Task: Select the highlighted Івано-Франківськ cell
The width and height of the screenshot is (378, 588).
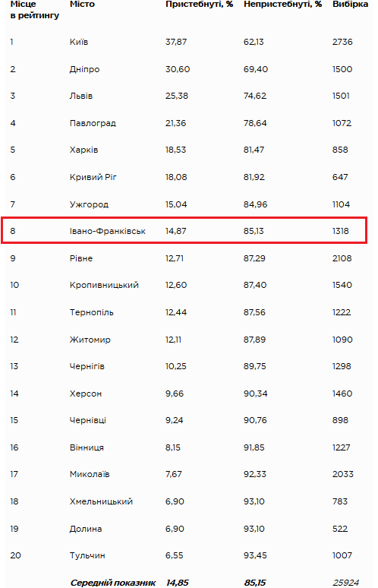Action: [x=108, y=231]
